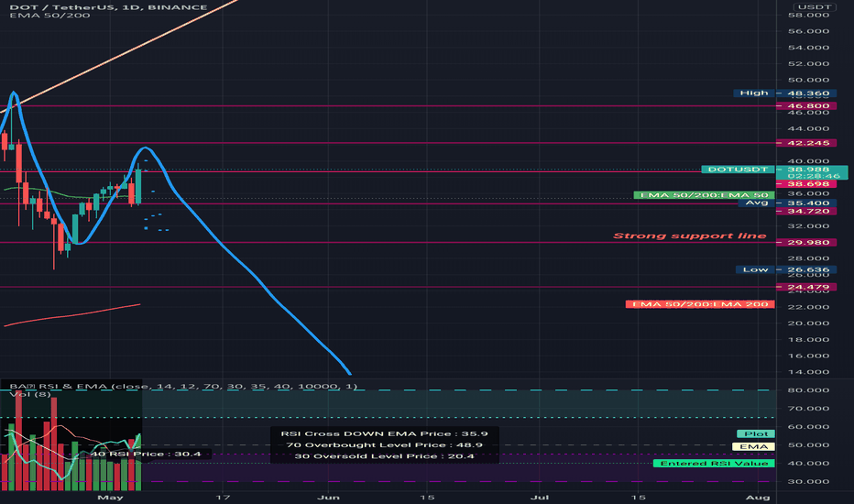Select the Vol (8) indicator legend
The height and width of the screenshot is (504, 854).
coord(30,394)
